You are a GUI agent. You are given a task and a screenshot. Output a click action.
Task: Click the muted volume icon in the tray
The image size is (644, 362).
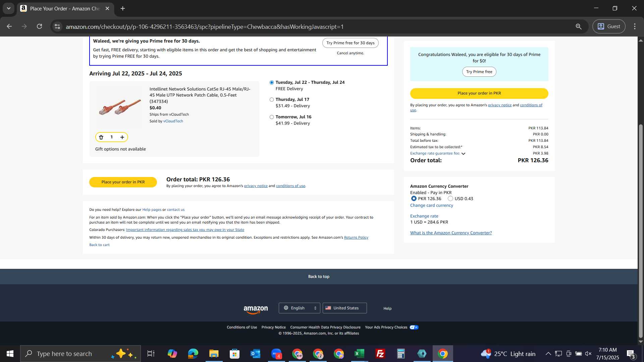588,354
